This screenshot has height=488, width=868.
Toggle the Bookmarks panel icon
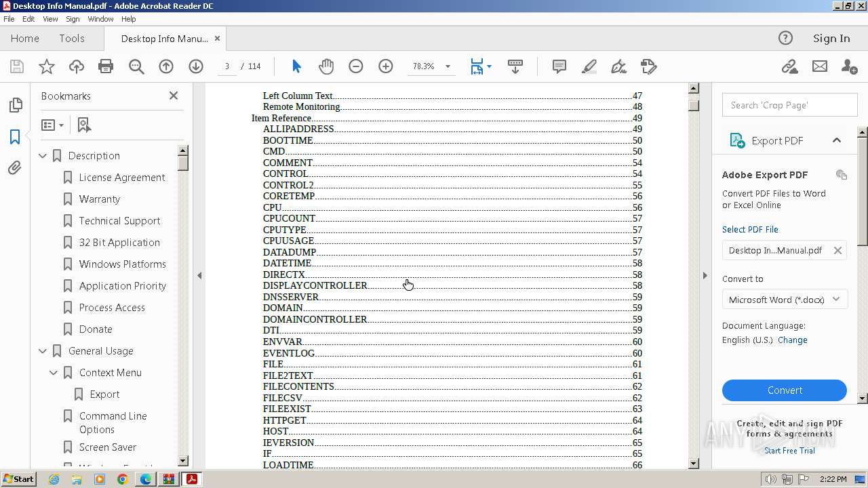coord(15,136)
